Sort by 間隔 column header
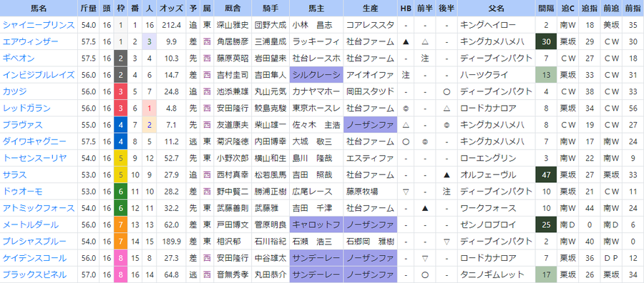This screenshot has height=283, width=644. tap(546, 8)
